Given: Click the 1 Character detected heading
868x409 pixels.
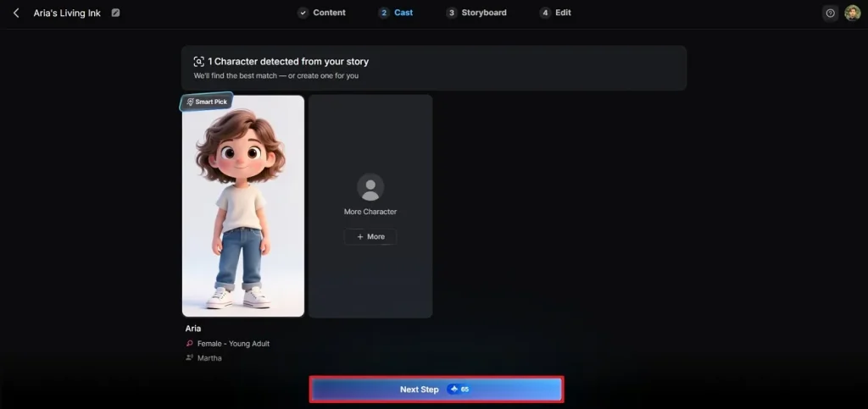Looking at the screenshot, I should 288,61.
